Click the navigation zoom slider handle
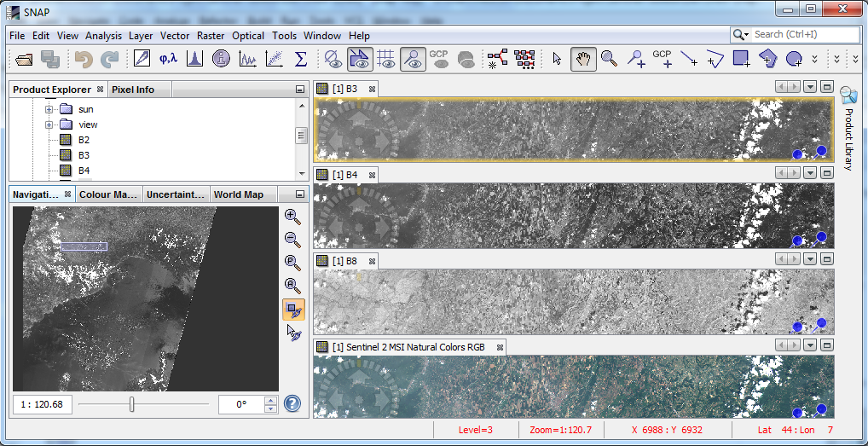The image size is (868, 446). pyautogui.click(x=131, y=404)
